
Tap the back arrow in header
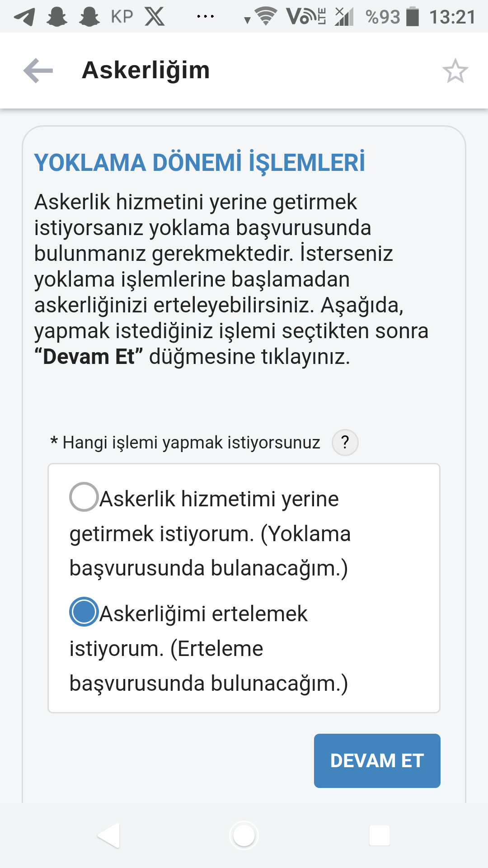pos(38,71)
